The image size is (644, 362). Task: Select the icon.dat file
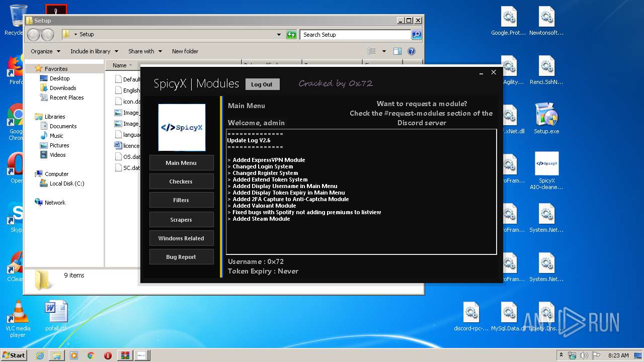pyautogui.click(x=127, y=102)
